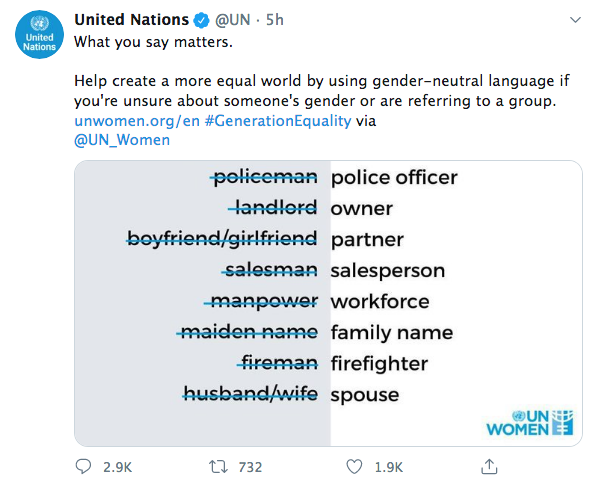
Task: Click the United Nations profile avatar
Action: pyautogui.click(x=39, y=34)
